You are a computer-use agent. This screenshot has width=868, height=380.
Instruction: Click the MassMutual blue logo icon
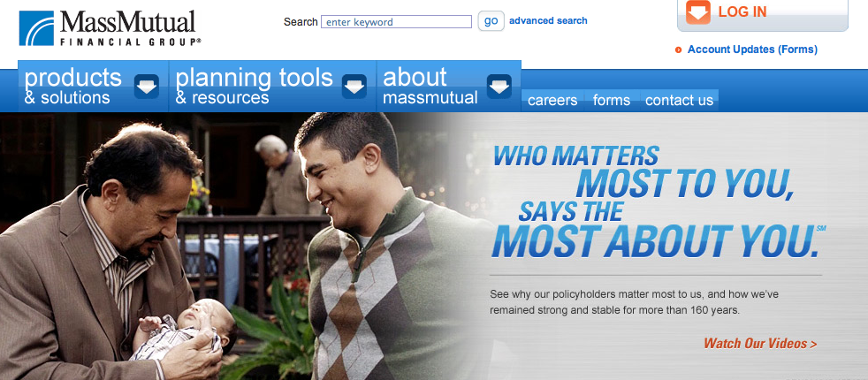point(36,28)
